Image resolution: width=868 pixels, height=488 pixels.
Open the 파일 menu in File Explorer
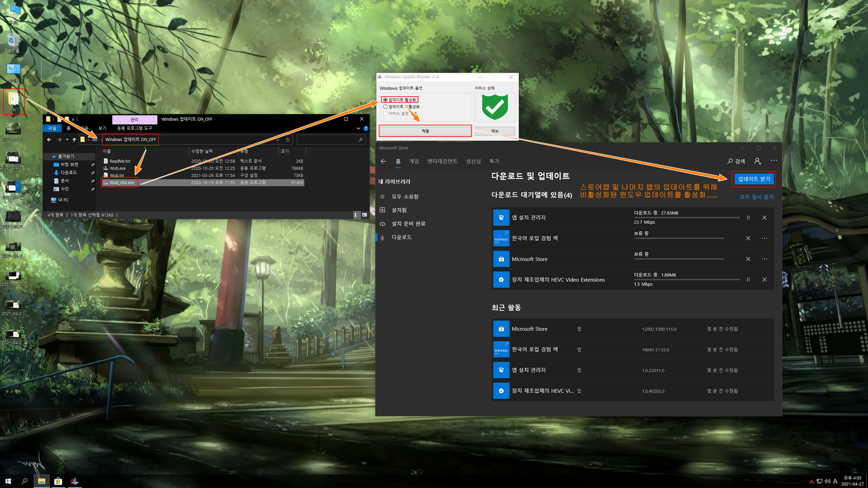[52, 128]
